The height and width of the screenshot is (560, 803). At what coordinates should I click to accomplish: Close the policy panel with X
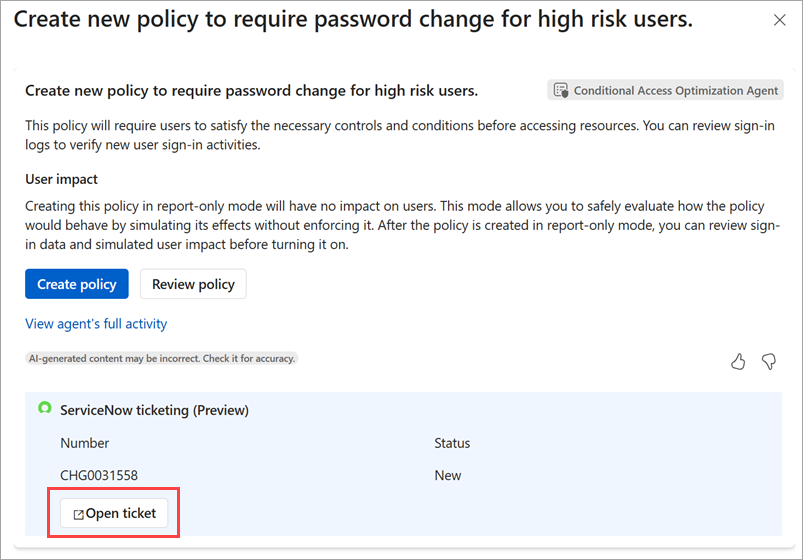click(x=780, y=20)
